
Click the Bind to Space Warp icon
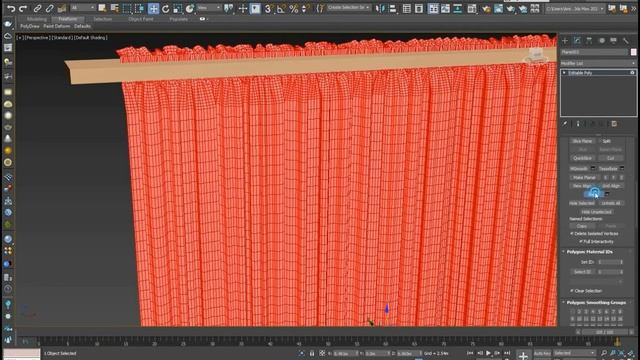coord(62,8)
